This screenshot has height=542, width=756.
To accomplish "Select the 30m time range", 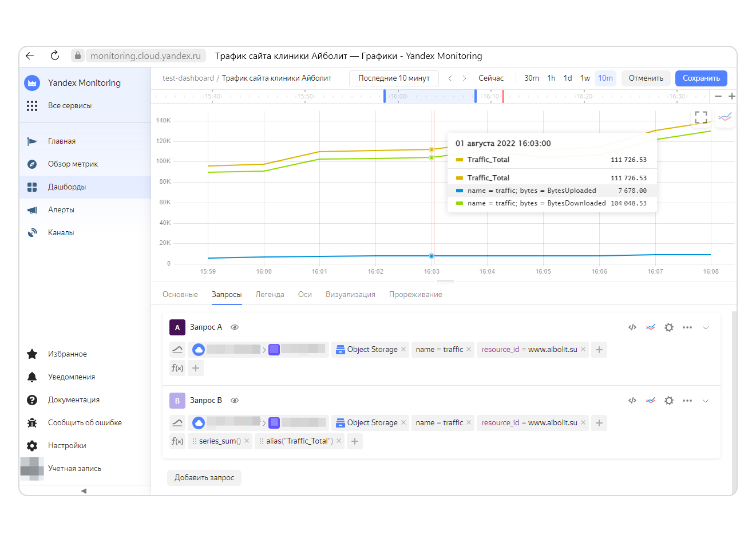I will 532,78.
